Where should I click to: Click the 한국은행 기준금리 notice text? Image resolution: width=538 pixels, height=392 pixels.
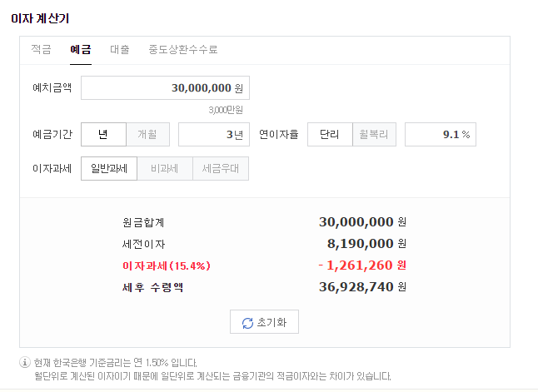pos(115,363)
